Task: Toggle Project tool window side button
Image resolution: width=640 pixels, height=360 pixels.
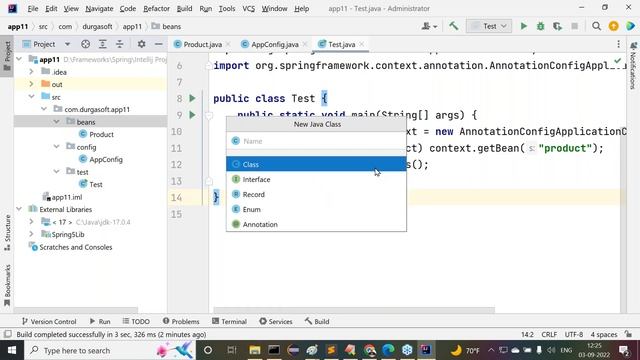Action: click(7, 56)
